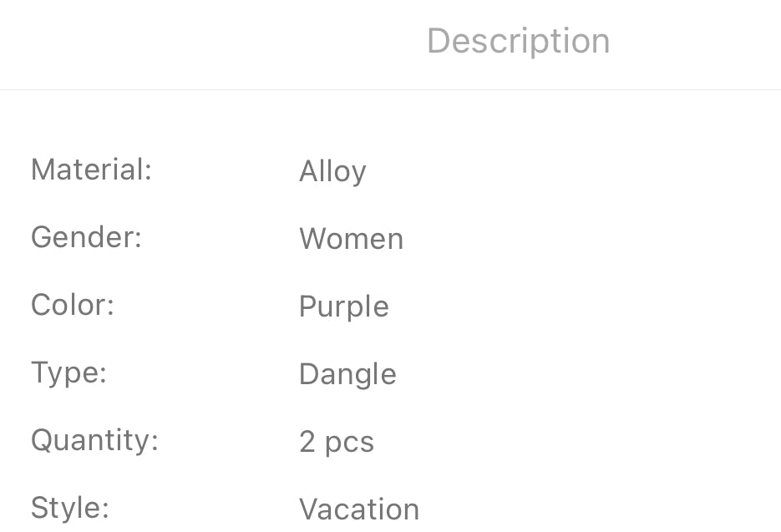Click the Type field label
The width and height of the screenshot is (781, 532).
tap(68, 372)
